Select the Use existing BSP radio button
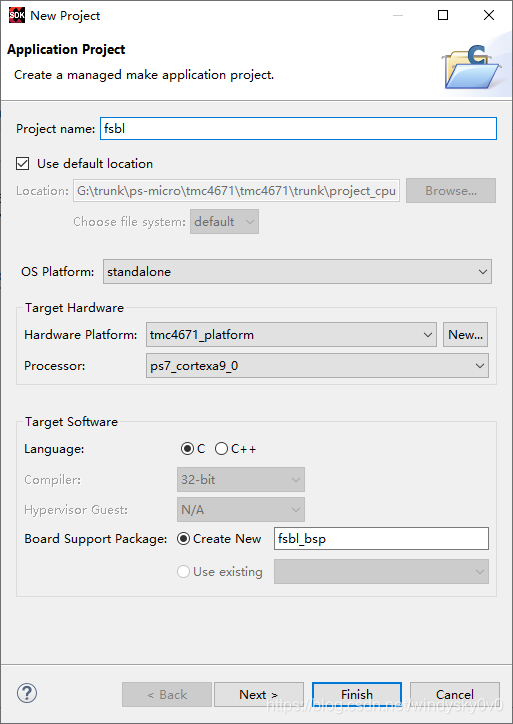 point(183,572)
